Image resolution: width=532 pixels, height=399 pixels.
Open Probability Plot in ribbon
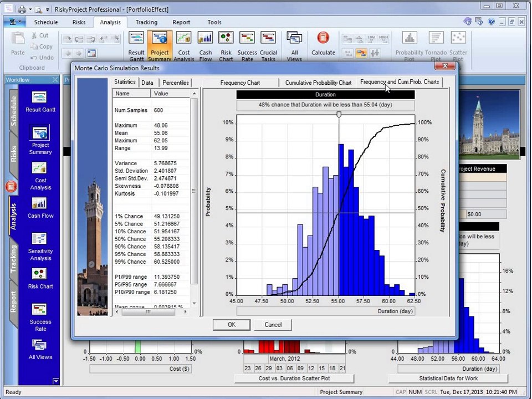[x=409, y=46]
